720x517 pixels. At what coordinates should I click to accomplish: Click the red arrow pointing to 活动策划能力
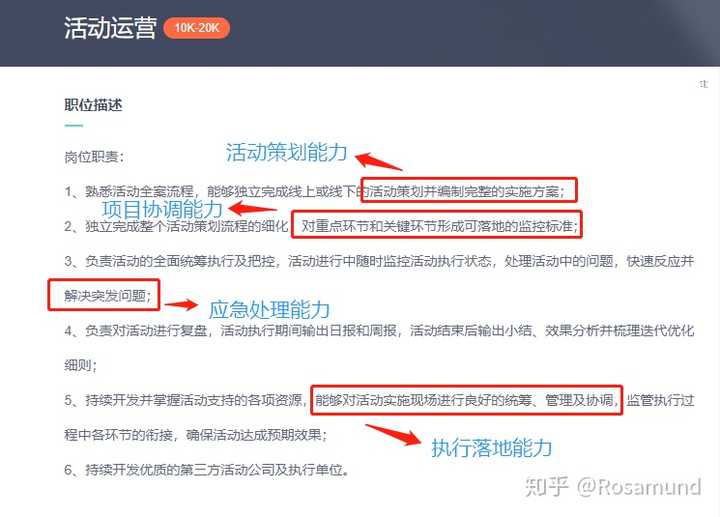tap(378, 161)
